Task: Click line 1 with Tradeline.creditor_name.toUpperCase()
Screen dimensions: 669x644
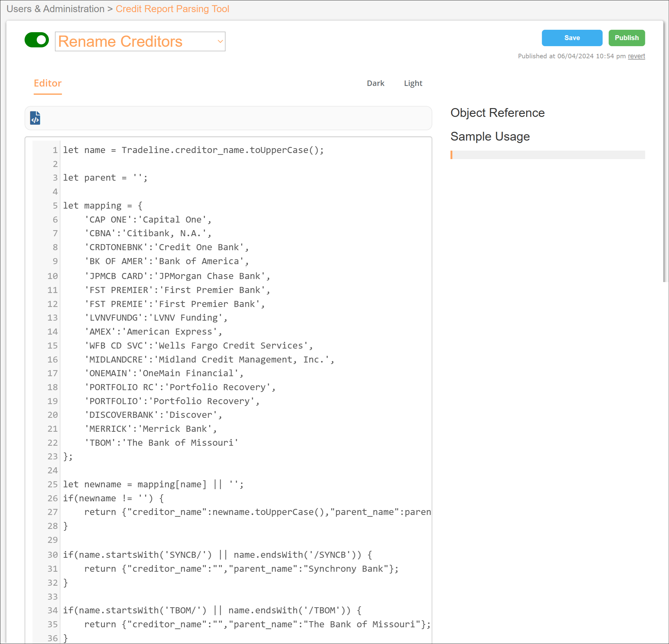Action: pos(193,150)
